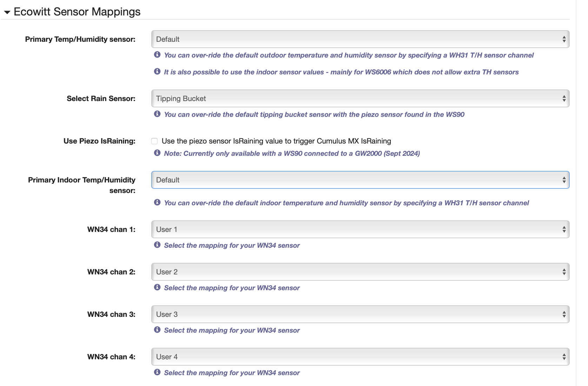
Task: Collapse the Ecowitt Sensor Mappings section
Action: [7, 12]
